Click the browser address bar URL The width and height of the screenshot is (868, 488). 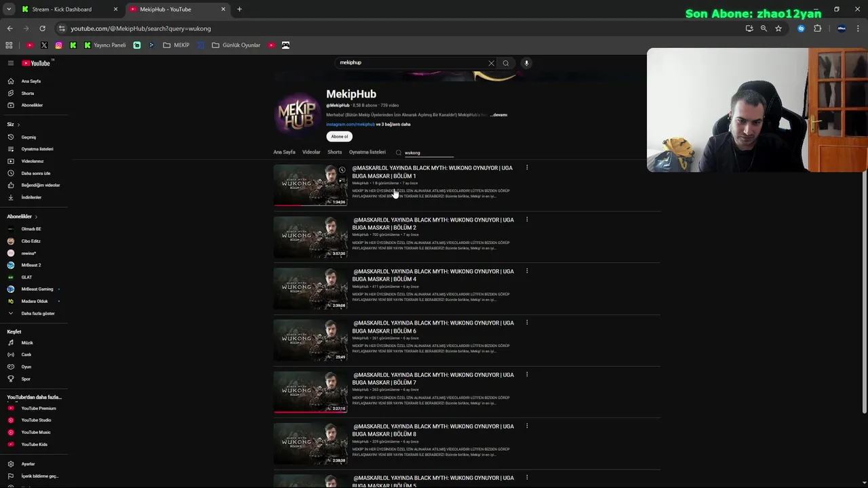141,28
